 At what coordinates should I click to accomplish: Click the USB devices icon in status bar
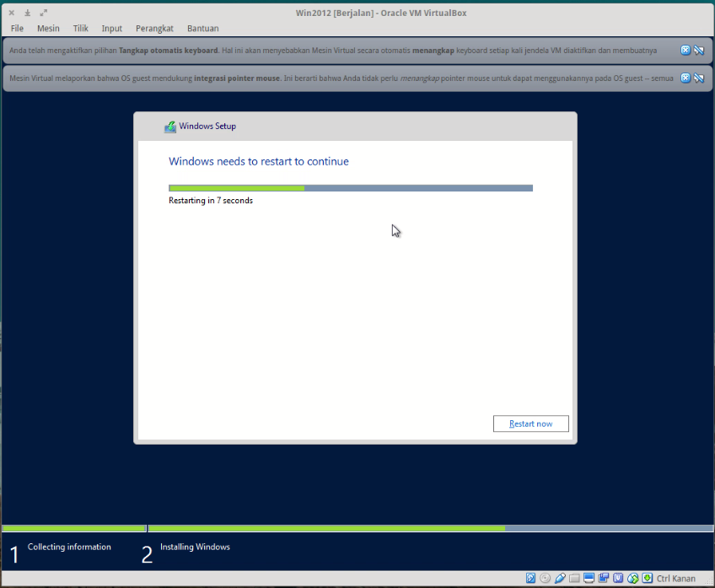[x=618, y=578]
